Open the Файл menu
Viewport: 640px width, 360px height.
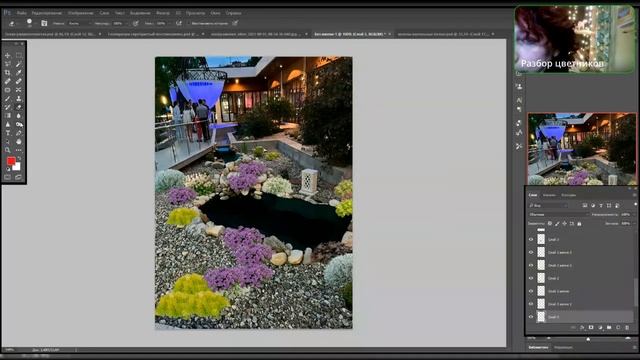(x=22, y=13)
